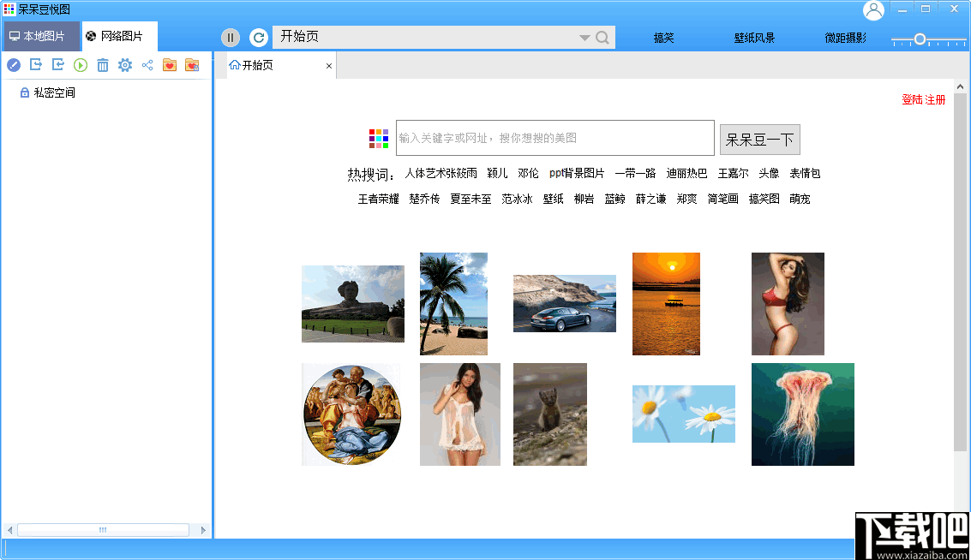Open the stone head sculpture thumbnail
Image resolution: width=971 pixels, height=560 pixels.
[x=353, y=304]
